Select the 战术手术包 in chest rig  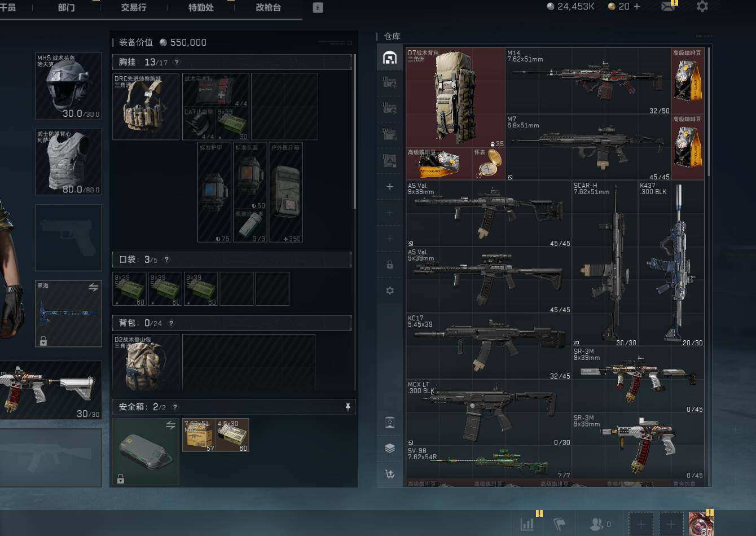[x=216, y=90]
